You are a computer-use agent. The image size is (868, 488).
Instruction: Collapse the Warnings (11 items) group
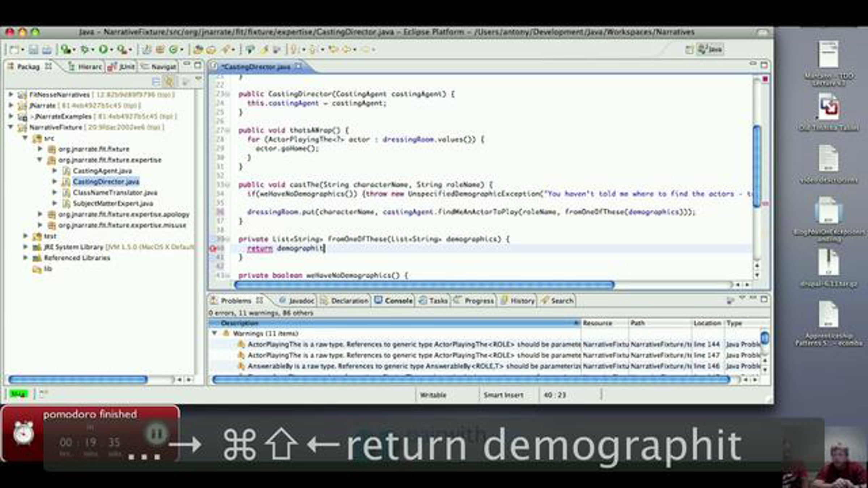(x=214, y=333)
